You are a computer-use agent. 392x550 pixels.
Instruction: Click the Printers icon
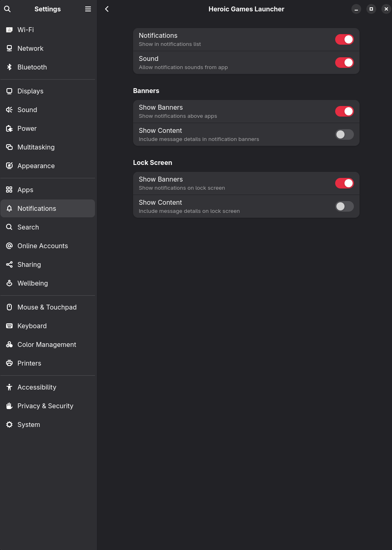[x=9, y=363]
